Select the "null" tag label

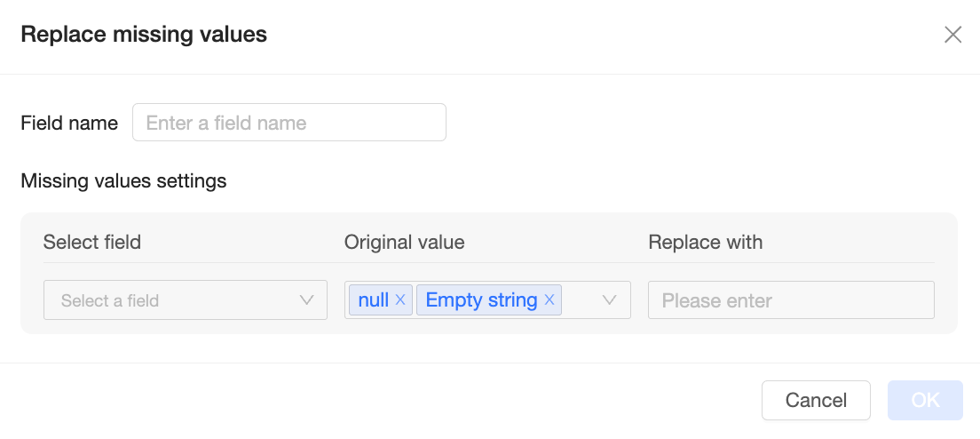373,300
